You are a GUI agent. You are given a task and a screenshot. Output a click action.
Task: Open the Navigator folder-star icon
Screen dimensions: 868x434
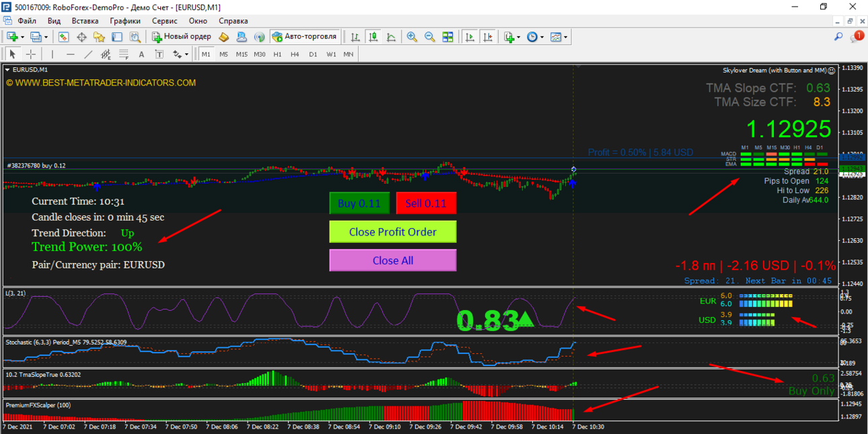click(99, 37)
